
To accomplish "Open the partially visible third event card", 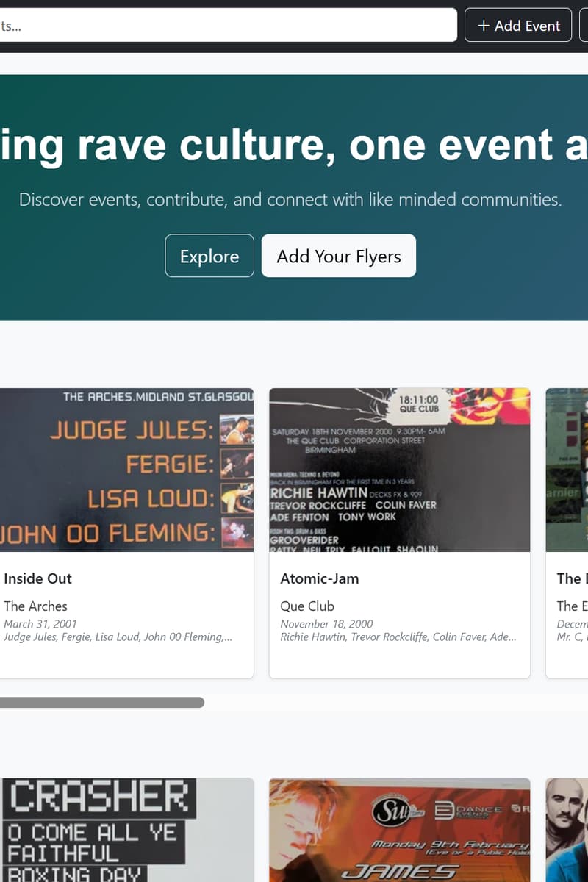I will 567,533.
